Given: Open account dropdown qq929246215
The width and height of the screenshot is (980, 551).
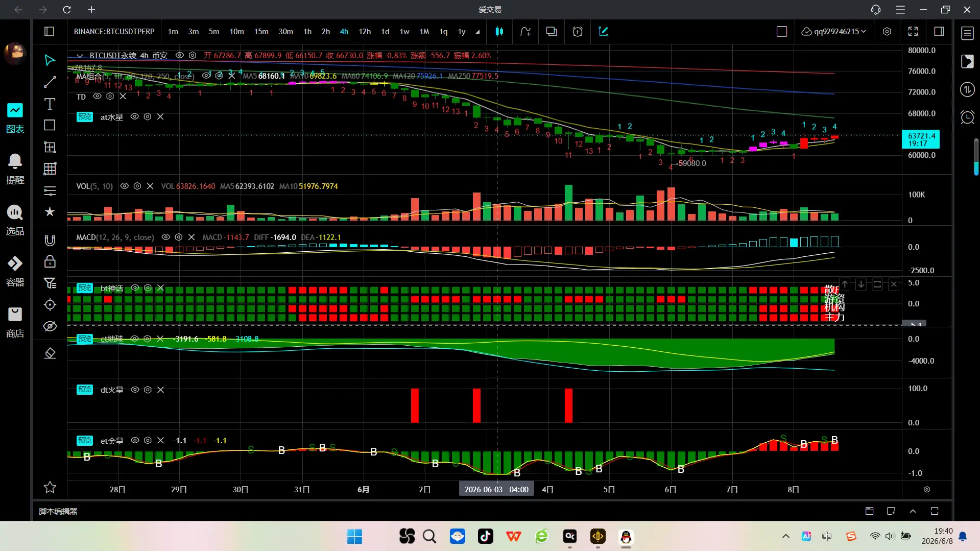Looking at the screenshot, I should 833,32.
